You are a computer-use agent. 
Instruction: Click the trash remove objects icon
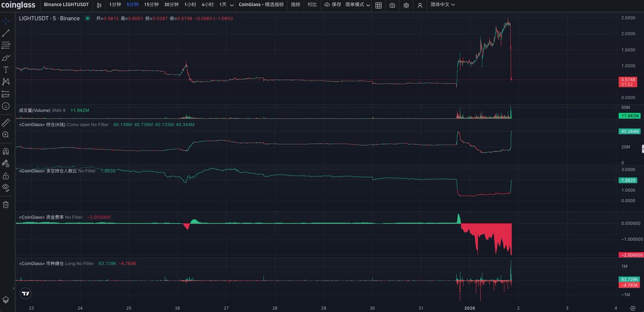(6, 204)
